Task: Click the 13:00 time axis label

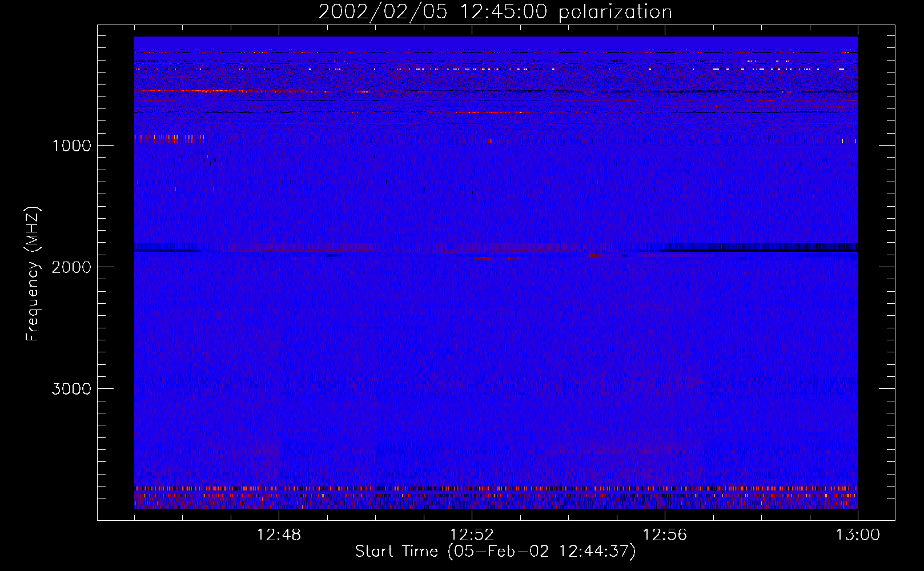Action: (858, 535)
